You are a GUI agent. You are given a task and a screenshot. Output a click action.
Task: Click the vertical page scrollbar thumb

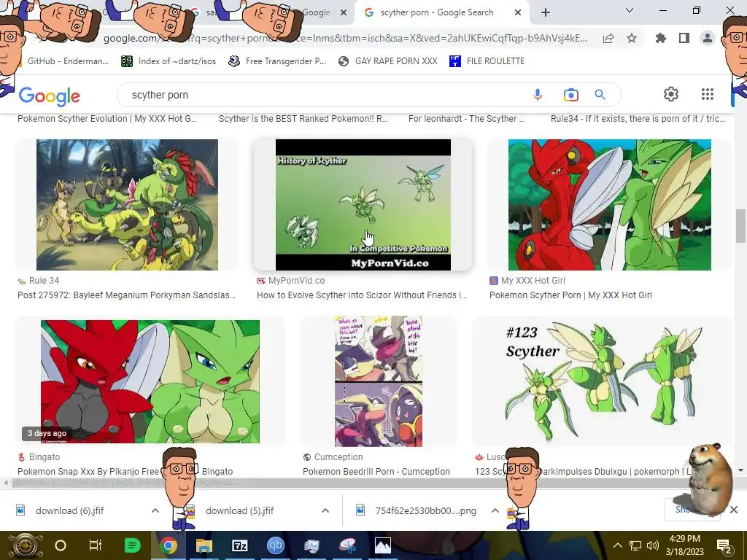click(x=741, y=226)
